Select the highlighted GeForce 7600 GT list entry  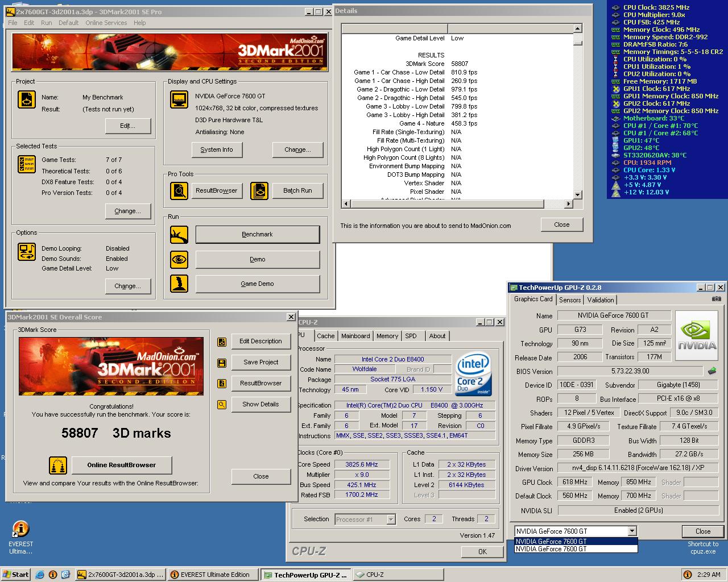pyautogui.click(x=576, y=542)
